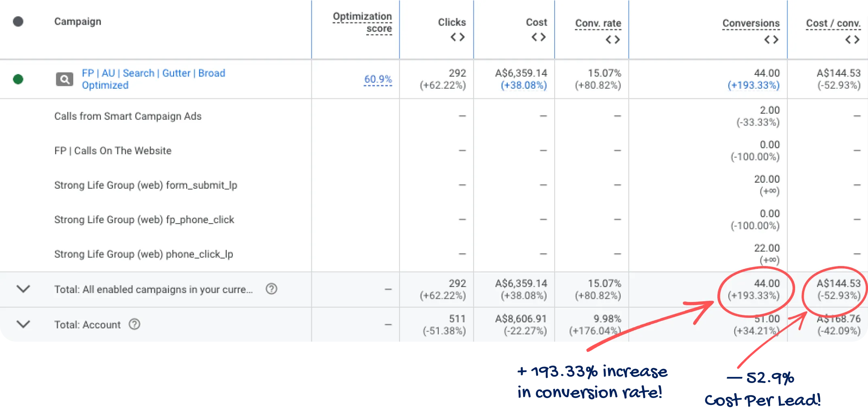Click the Conv. rate column resize arrows
The image size is (868, 413).
(x=613, y=40)
